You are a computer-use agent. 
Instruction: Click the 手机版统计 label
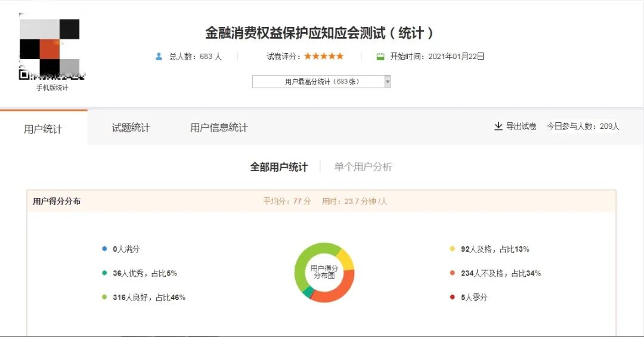coord(52,88)
